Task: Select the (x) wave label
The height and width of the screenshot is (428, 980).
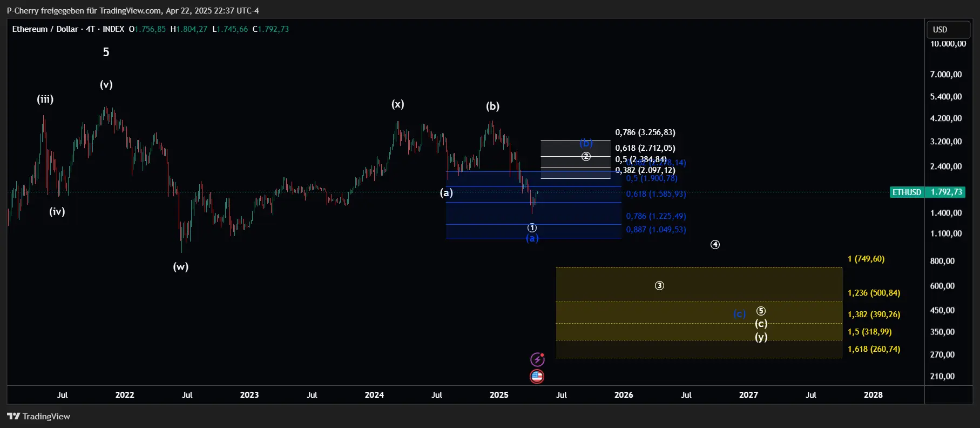Action: pyautogui.click(x=398, y=104)
